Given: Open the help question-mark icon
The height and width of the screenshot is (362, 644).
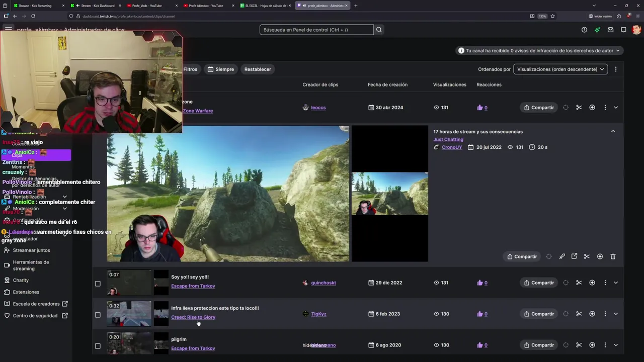Looking at the screenshot, I should click(584, 30).
